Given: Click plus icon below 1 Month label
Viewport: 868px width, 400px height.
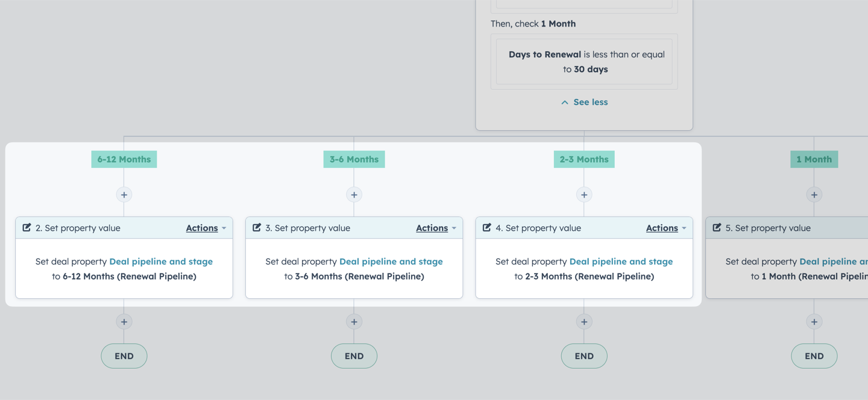Looking at the screenshot, I should coord(814,195).
